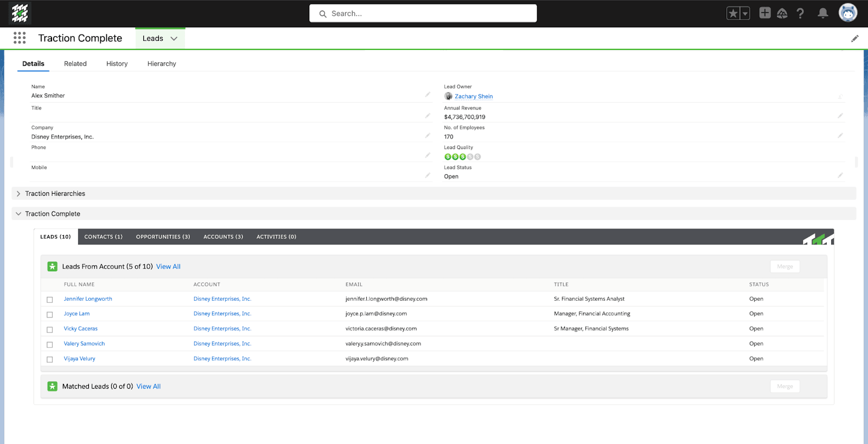Image resolution: width=868 pixels, height=444 pixels.
Task: Click the edit page pencil icon
Action: 855,39
